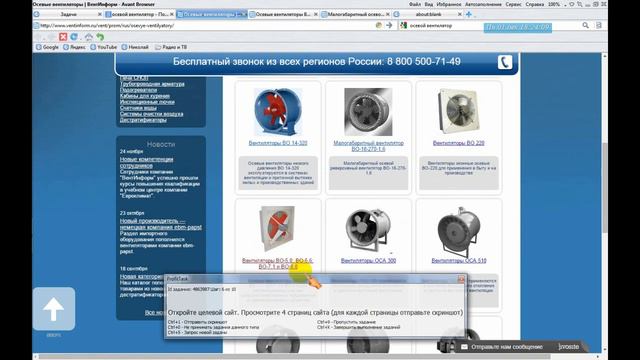This screenshot has height=360, width=640.
Task: Click the green Undo closed tab arrow
Action: tap(100, 37)
